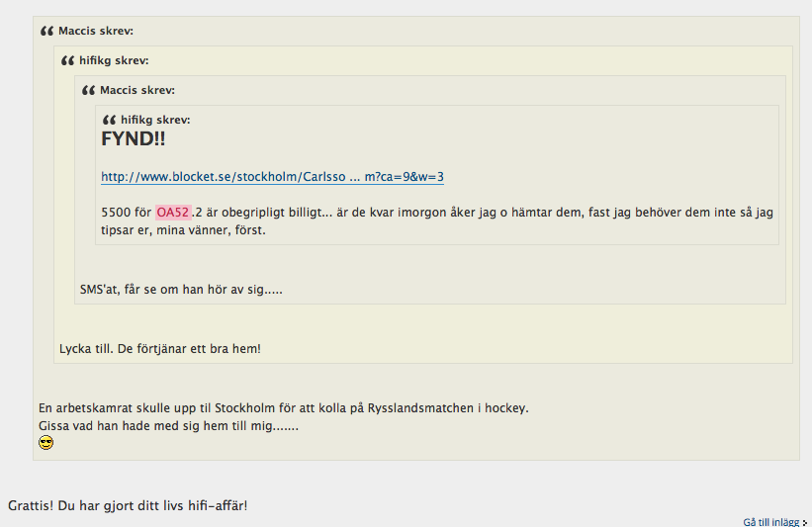
Task: Click the third-level Maccis skrev label
Action: 137,90
